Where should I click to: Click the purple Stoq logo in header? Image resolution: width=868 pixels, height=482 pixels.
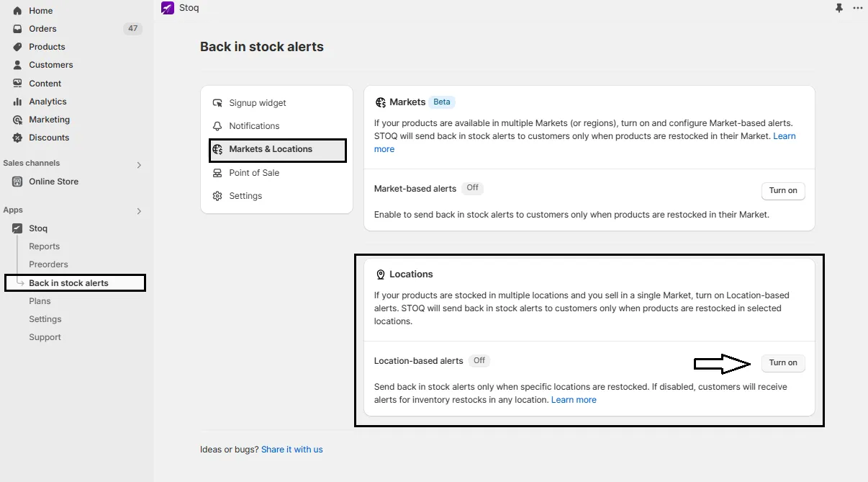(168, 8)
